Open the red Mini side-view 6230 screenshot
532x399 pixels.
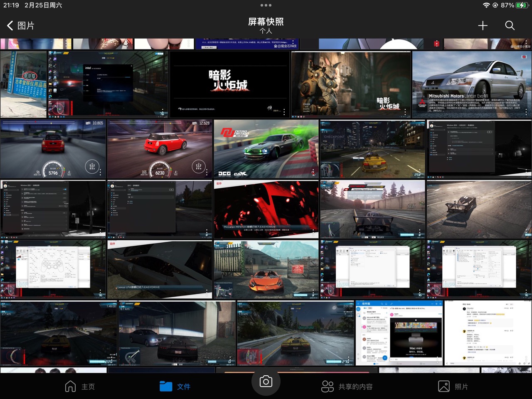(x=160, y=149)
